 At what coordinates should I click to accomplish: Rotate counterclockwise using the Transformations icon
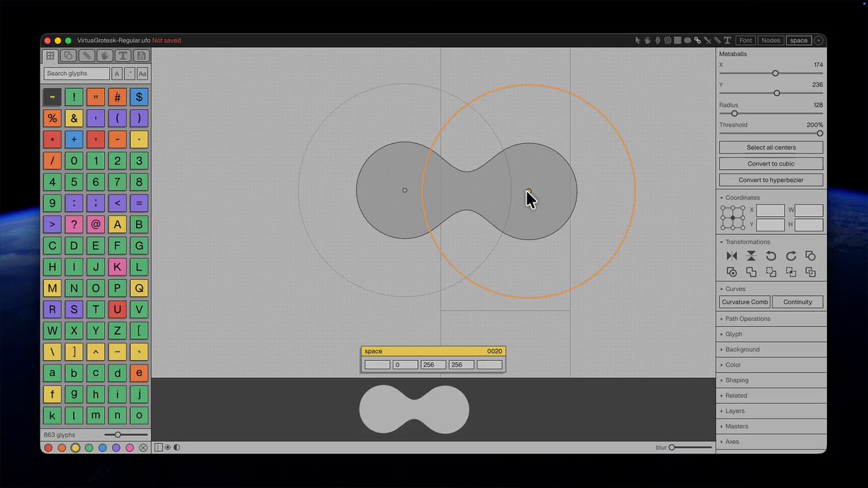click(x=771, y=256)
